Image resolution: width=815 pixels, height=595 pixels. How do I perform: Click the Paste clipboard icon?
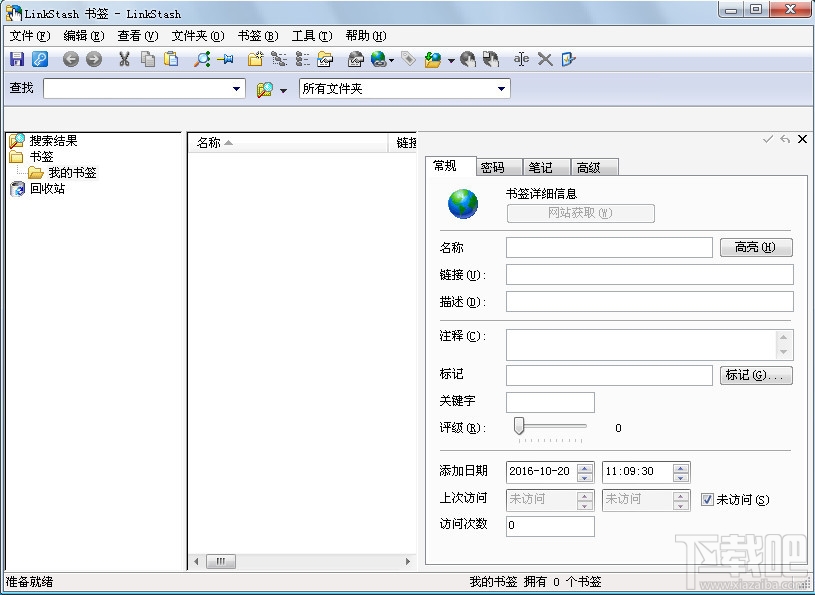[171, 59]
